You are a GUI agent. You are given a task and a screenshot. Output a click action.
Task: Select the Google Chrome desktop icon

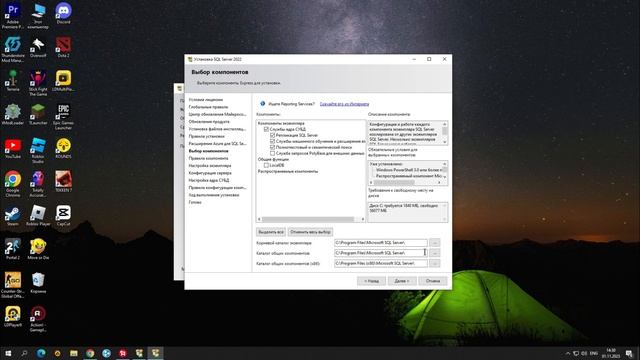click(13, 184)
